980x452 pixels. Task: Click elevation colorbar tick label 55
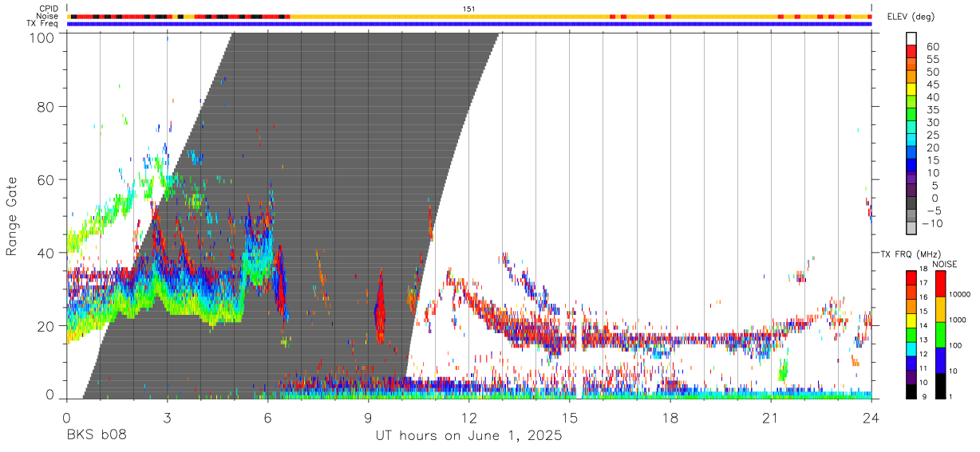coord(931,60)
